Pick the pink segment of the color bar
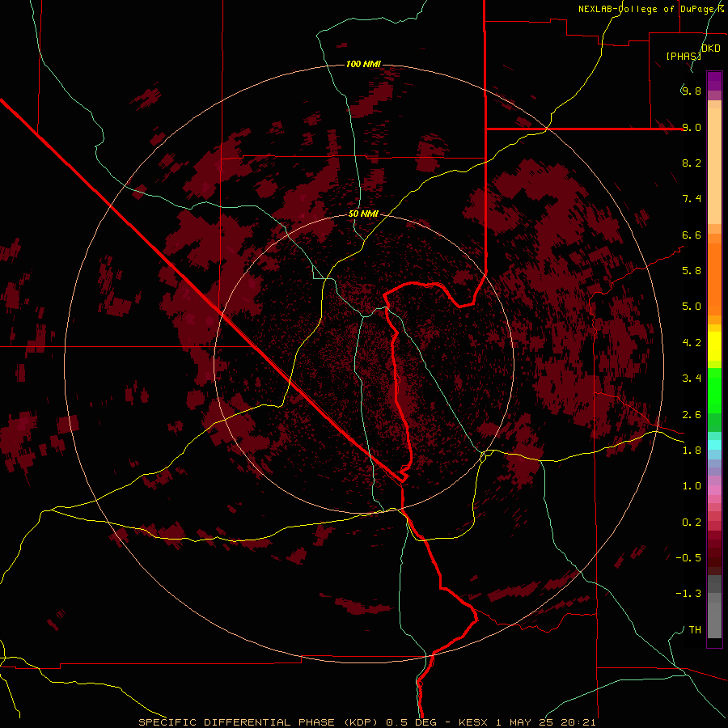 pyautogui.click(x=714, y=490)
